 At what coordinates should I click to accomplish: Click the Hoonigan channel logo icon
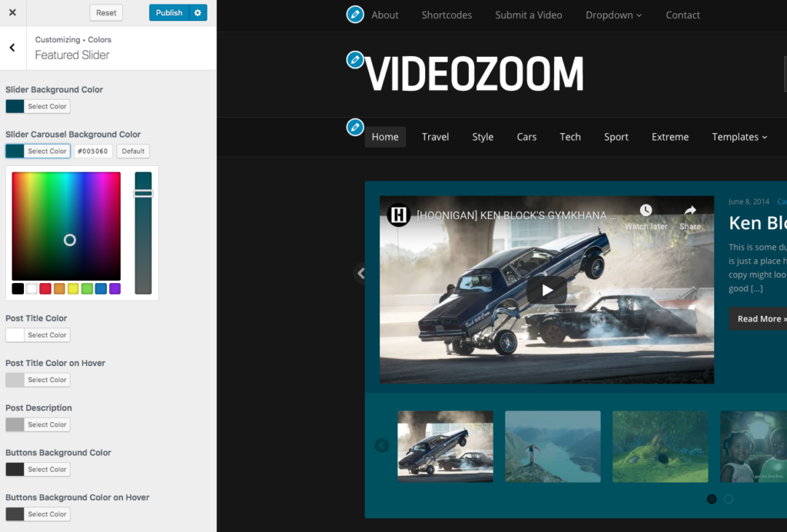(399, 214)
